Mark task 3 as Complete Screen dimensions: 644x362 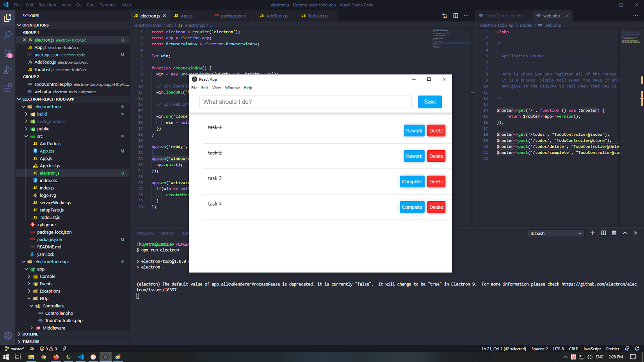pyautogui.click(x=412, y=182)
